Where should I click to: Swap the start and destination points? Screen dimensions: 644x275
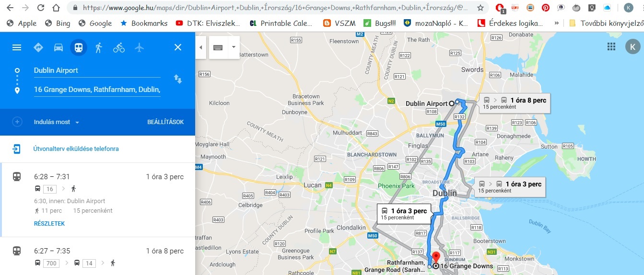click(178, 80)
